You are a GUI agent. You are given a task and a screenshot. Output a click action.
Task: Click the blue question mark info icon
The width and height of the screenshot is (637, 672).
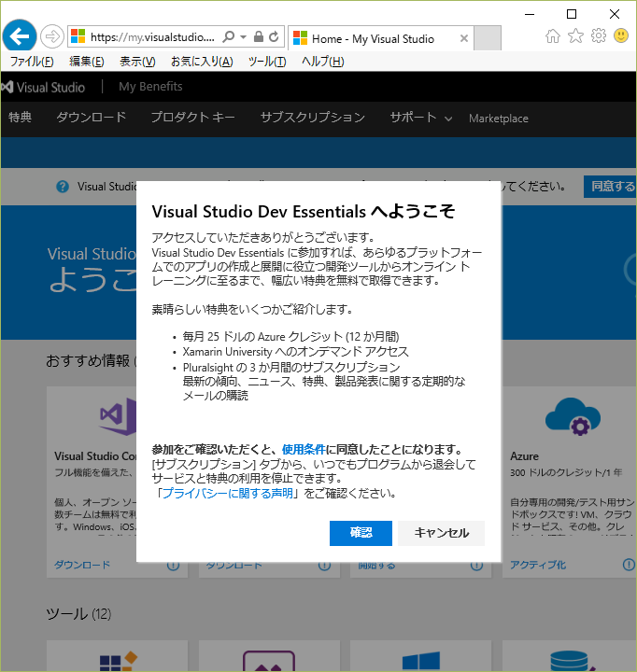[63, 187]
